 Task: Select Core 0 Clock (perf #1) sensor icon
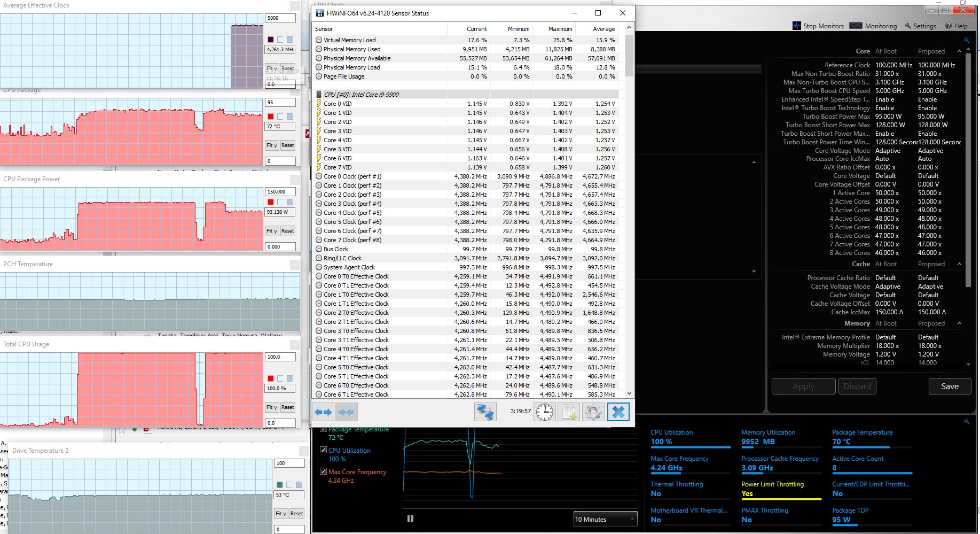(x=319, y=176)
